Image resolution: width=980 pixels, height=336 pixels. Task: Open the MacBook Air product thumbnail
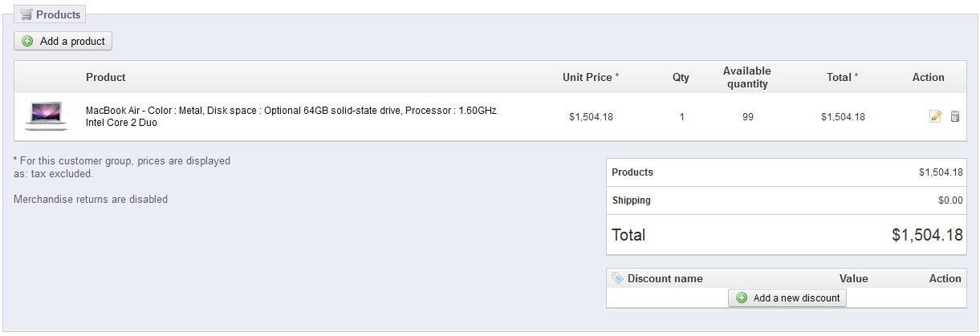[47, 116]
